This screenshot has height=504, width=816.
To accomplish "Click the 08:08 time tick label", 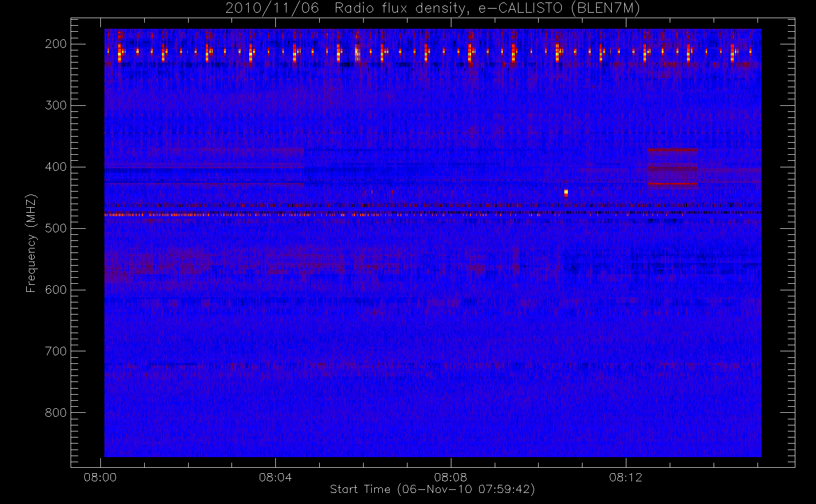I will [x=450, y=477].
